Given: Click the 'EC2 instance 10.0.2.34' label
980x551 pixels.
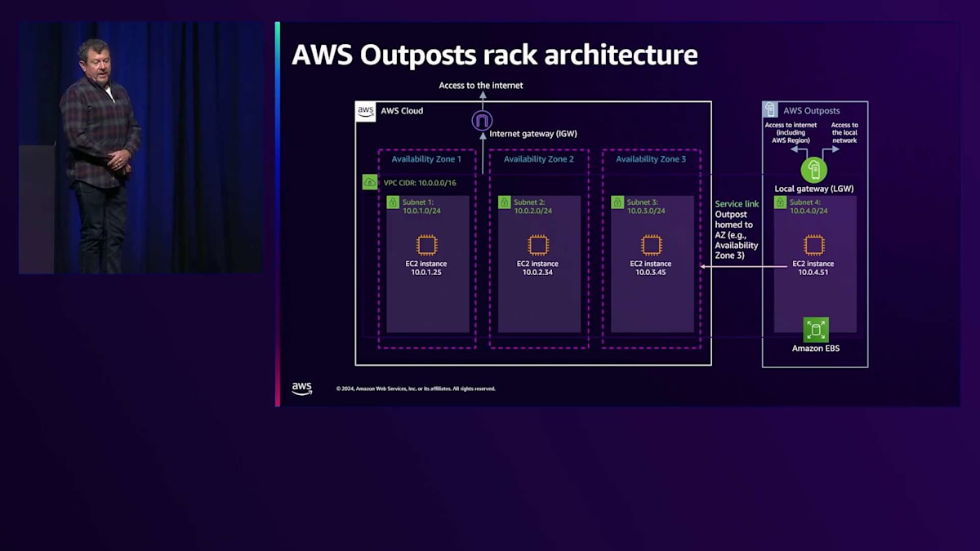Looking at the screenshot, I should pos(538,268).
